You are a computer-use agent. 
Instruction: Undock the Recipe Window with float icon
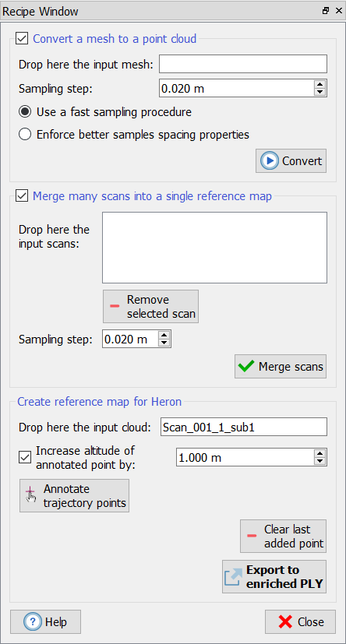[326, 11]
